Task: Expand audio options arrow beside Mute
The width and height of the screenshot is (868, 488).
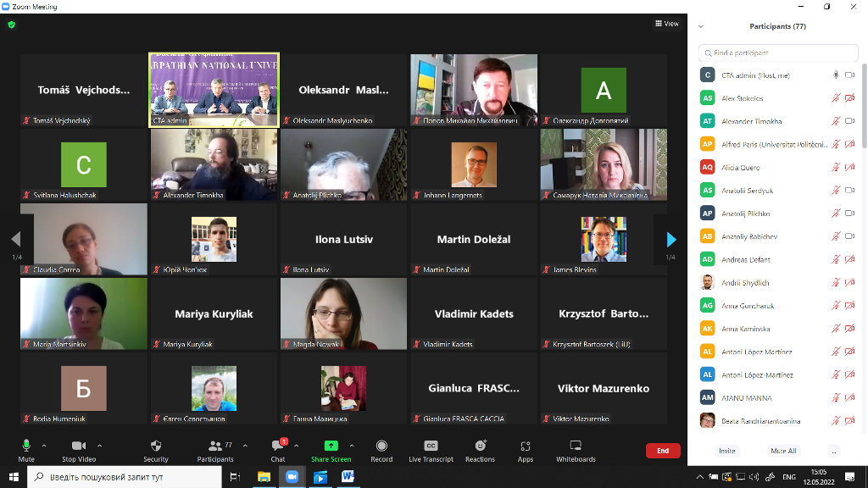Action: [x=47, y=445]
